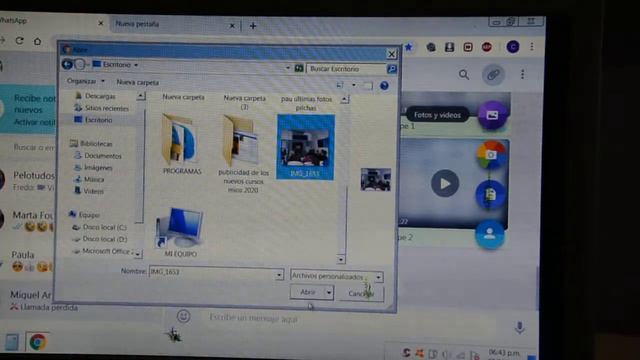
Task: Click the dialog back arrow button
Action: (x=67, y=64)
